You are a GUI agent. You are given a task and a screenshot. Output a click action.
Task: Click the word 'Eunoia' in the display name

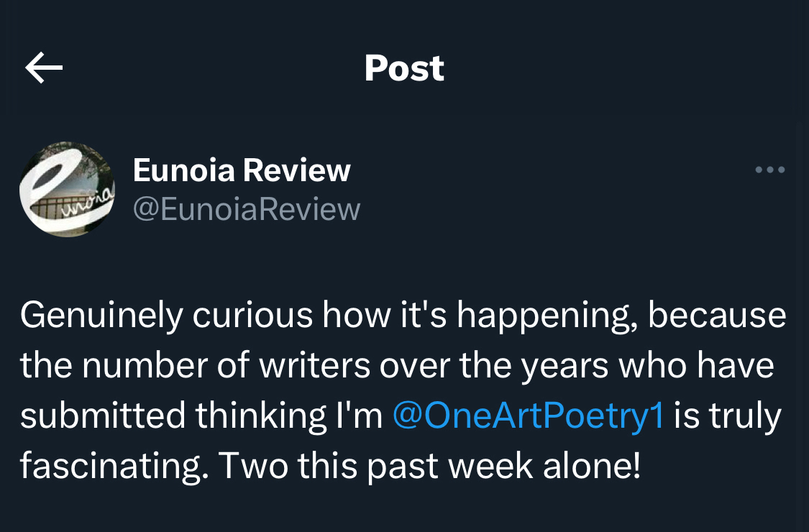click(183, 170)
